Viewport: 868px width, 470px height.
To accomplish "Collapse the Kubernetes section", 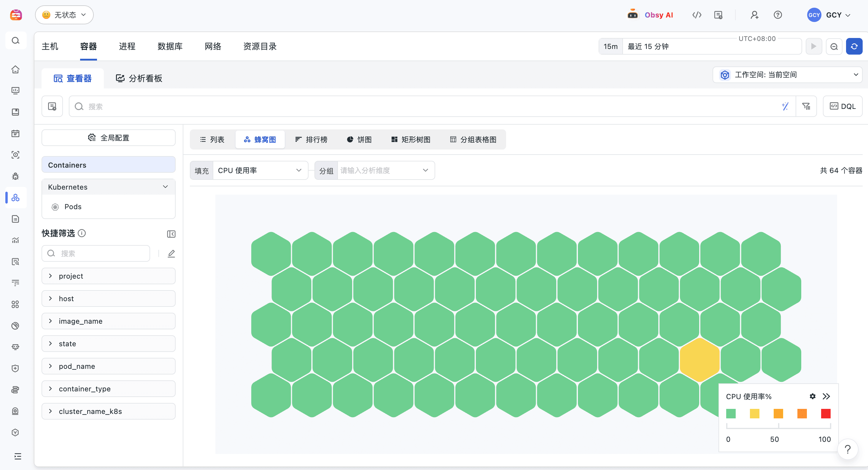I will (x=109, y=187).
